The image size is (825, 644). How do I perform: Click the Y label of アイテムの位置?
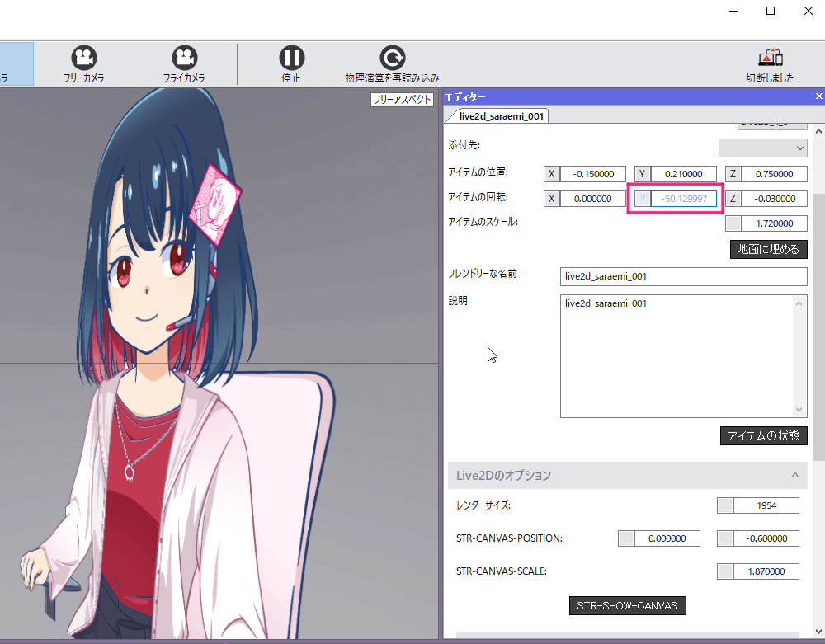tap(642, 174)
